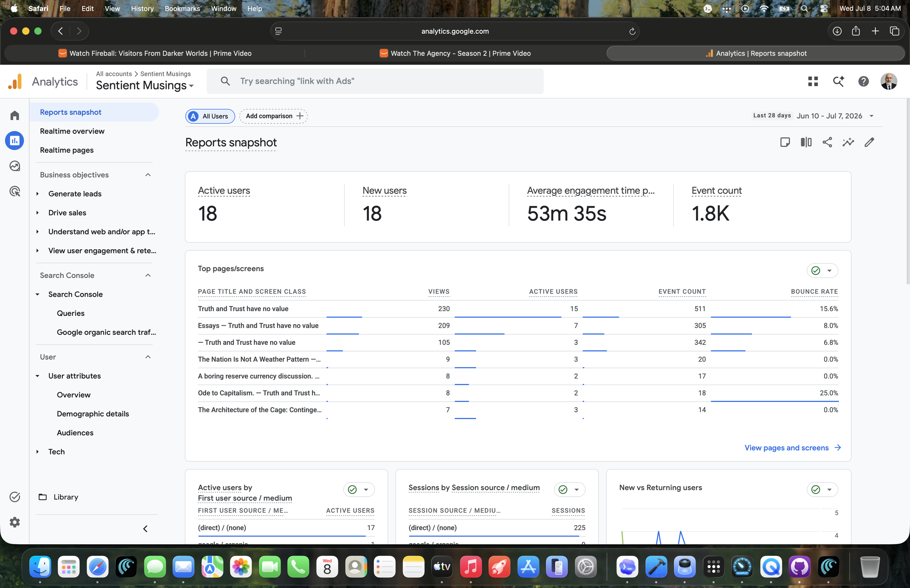Open Control Center in menu bar
The image size is (910, 588).
[x=824, y=8]
